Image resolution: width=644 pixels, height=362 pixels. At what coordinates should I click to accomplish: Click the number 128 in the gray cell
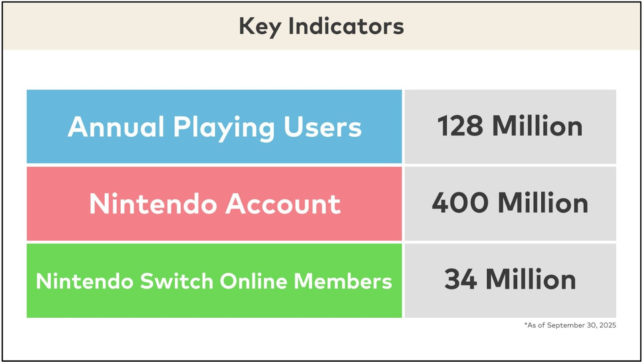point(460,126)
